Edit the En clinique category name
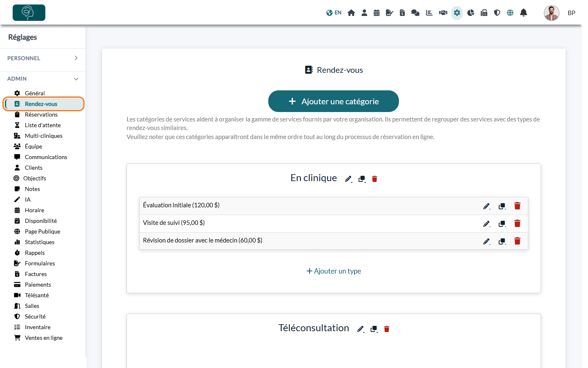Viewport: 588px width, 368px height. click(x=348, y=179)
